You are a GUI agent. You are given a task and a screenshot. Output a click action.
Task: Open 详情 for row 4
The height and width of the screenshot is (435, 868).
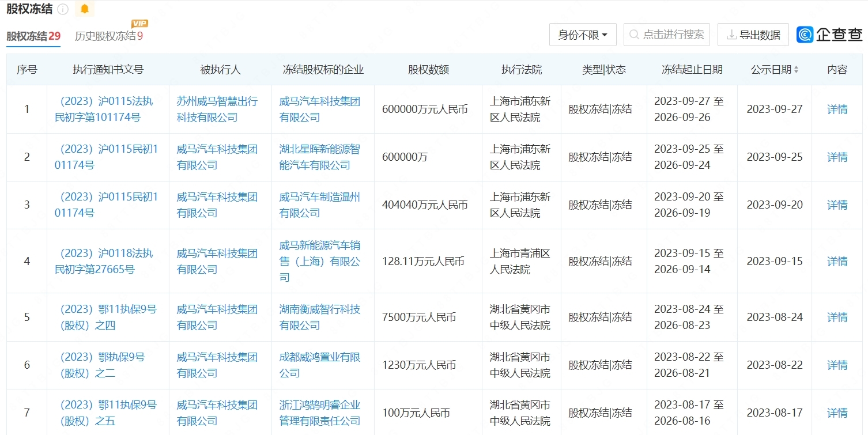click(837, 262)
